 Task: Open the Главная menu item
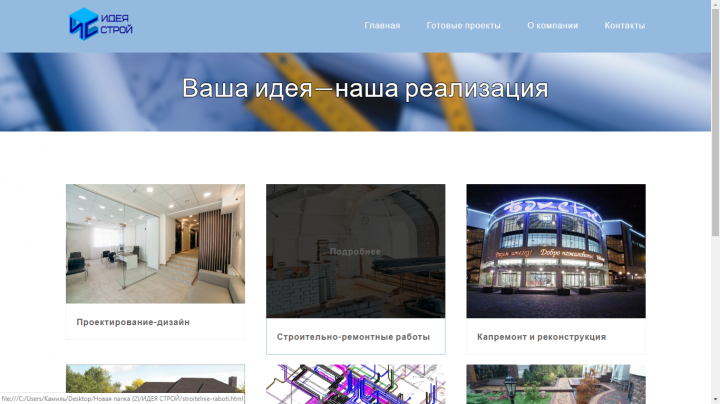point(382,26)
